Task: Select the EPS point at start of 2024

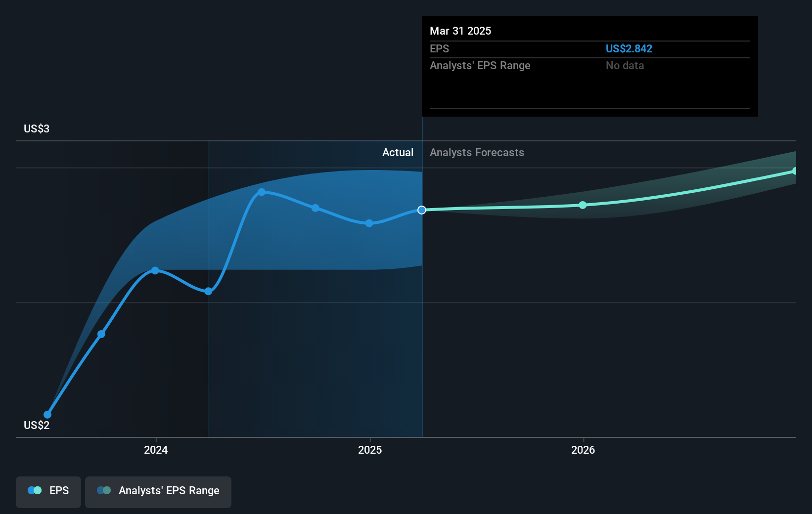Action: 155,270
